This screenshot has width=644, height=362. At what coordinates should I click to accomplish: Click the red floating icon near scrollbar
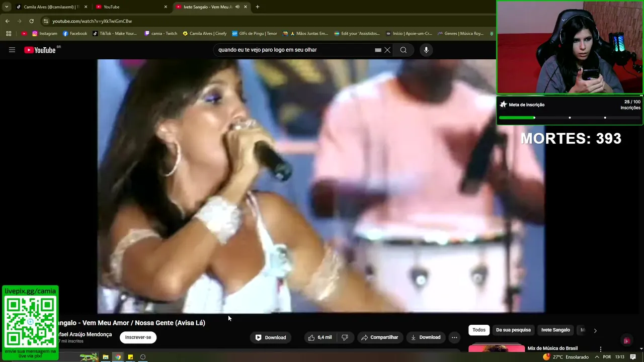click(626, 341)
